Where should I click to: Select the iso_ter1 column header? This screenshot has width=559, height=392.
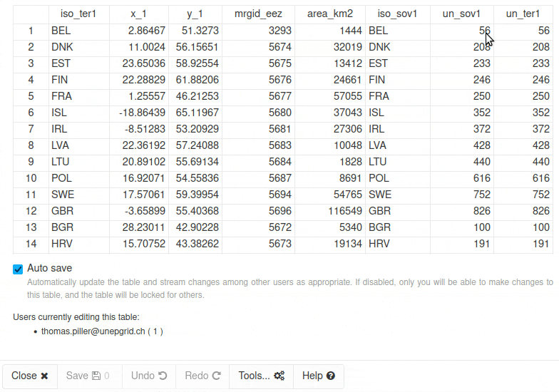[x=78, y=14]
